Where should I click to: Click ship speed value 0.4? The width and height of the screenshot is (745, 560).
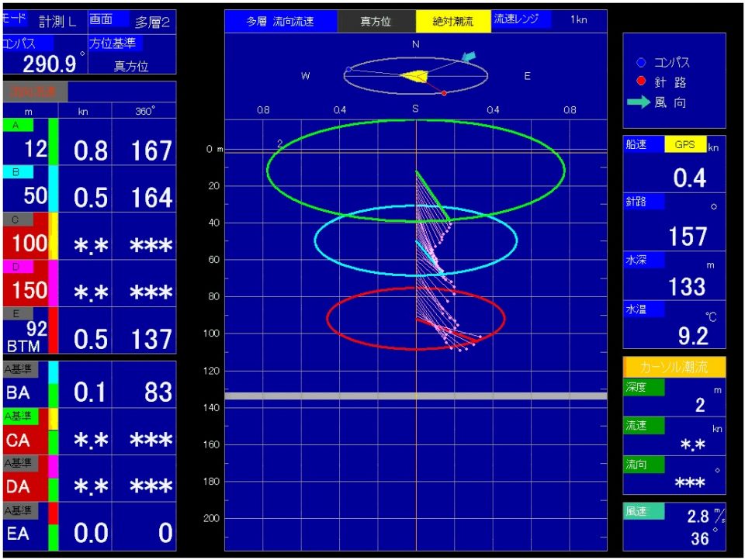click(690, 178)
